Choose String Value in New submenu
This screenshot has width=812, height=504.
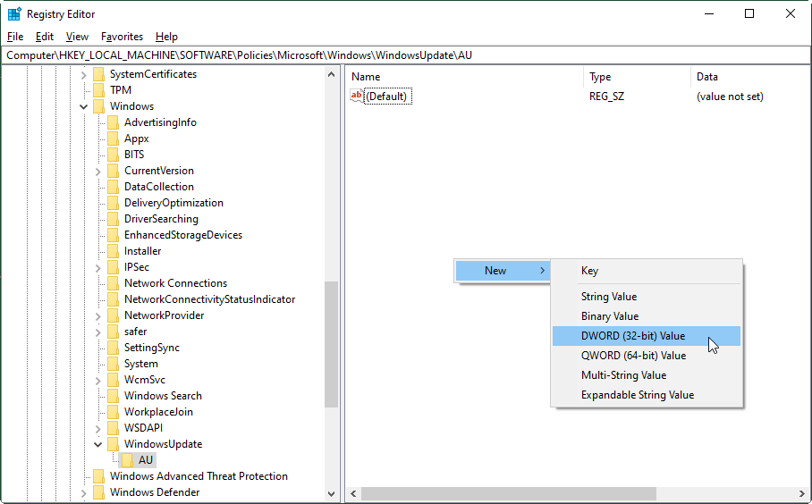(647, 297)
